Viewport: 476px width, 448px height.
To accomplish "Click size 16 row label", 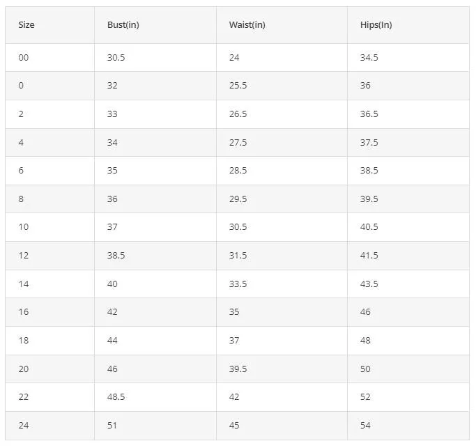I will point(24,312).
